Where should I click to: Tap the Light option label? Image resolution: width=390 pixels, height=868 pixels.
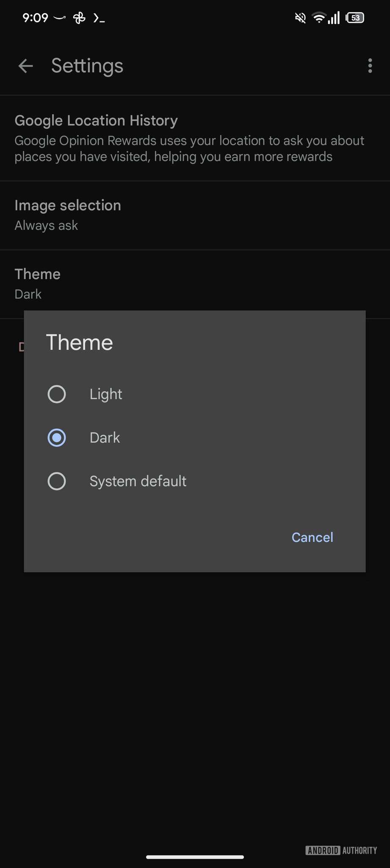(106, 394)
